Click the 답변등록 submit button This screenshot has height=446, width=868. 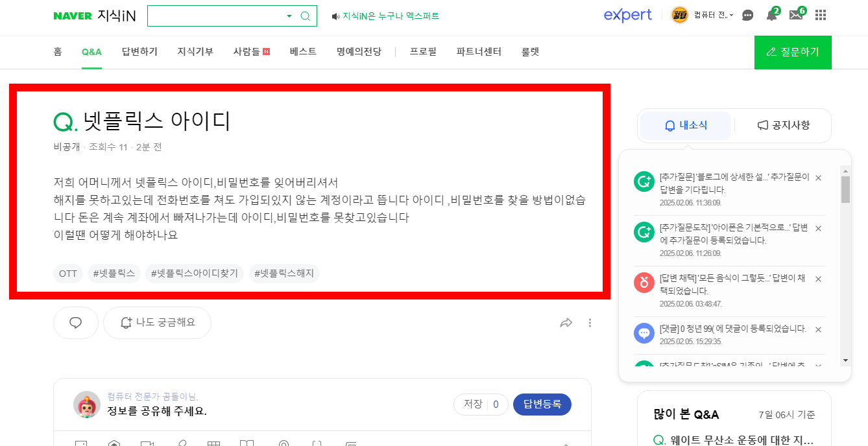tap(542, 405)
